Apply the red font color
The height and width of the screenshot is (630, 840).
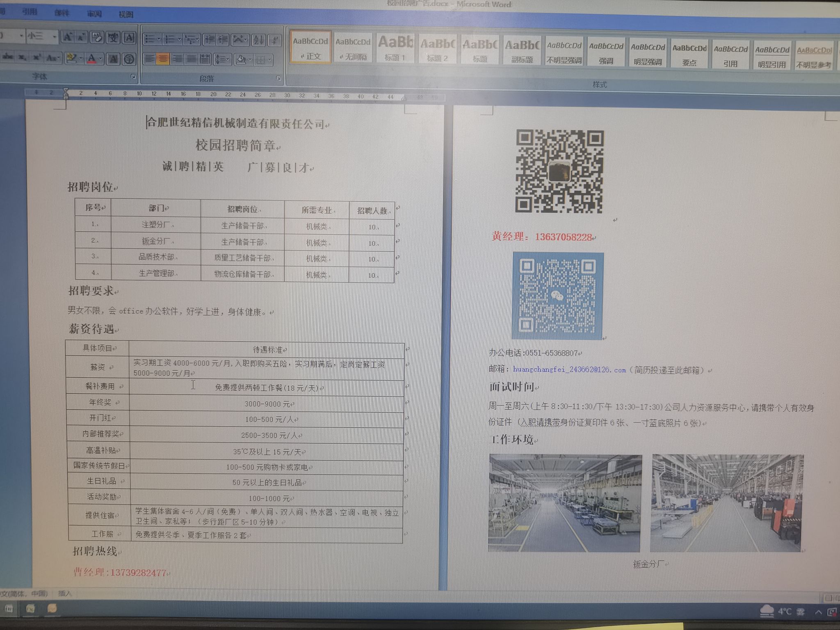click(x=92, y=59)
